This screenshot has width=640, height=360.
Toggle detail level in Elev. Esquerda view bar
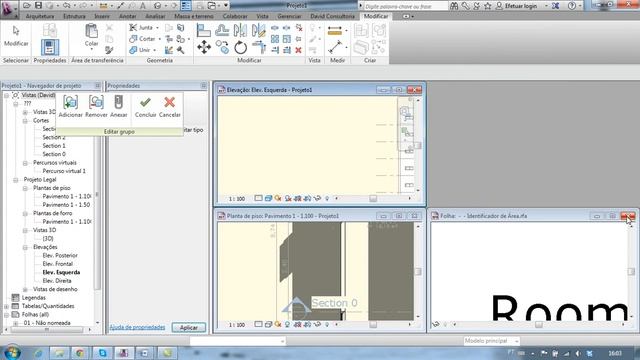[258, 198]
